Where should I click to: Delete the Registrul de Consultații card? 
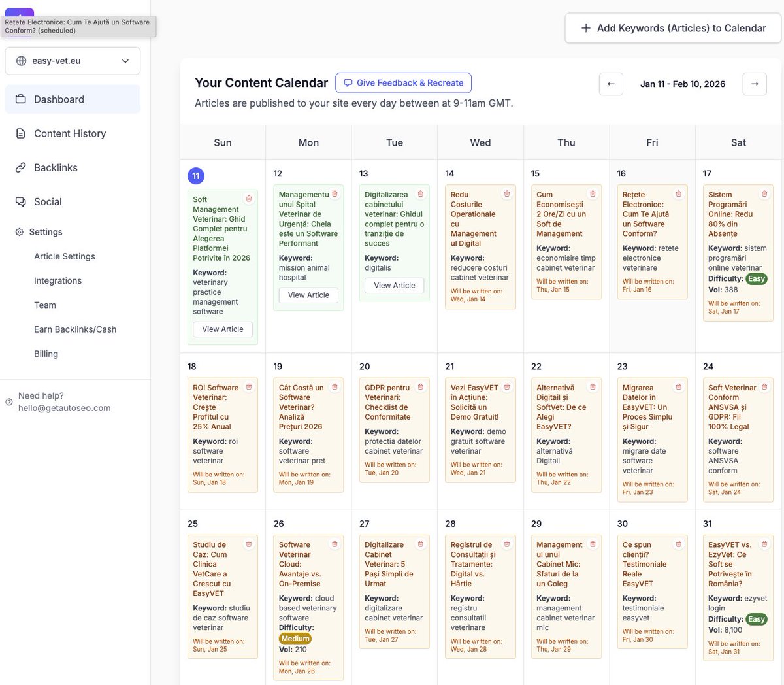(x=506, y=544)
